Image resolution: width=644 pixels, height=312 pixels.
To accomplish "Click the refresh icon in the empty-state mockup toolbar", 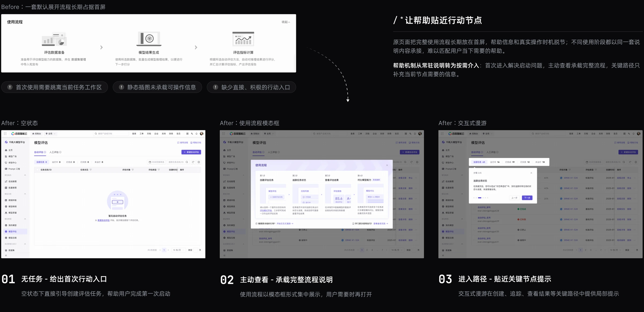I will (193, 162).
